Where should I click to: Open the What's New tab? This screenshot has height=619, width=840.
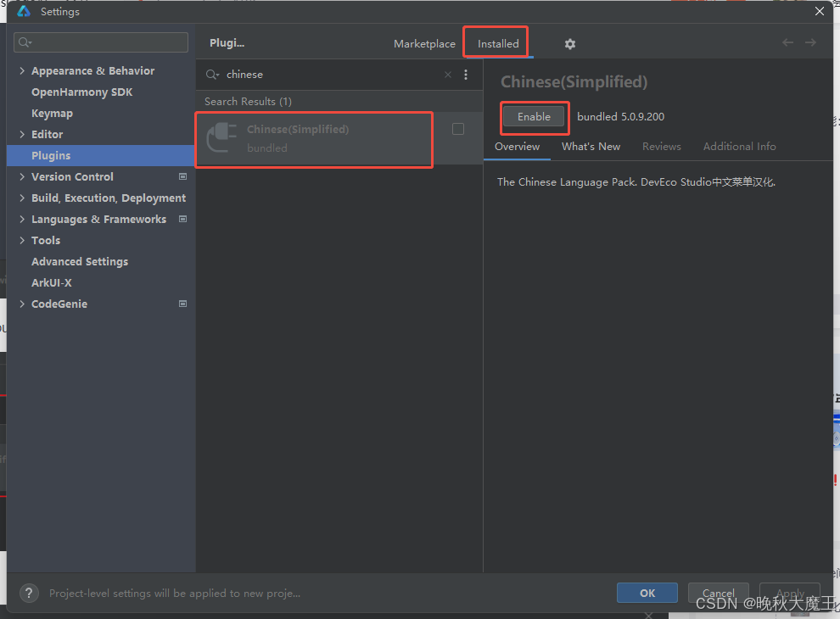tap(591, 146)
